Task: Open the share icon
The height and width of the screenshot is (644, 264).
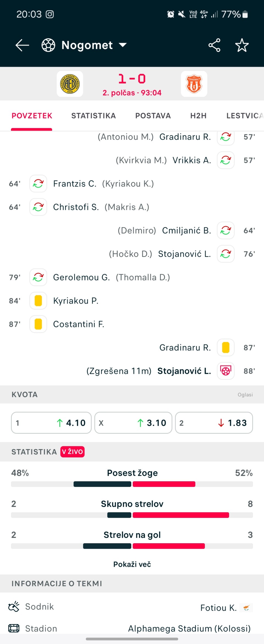Action: point(215,45)
